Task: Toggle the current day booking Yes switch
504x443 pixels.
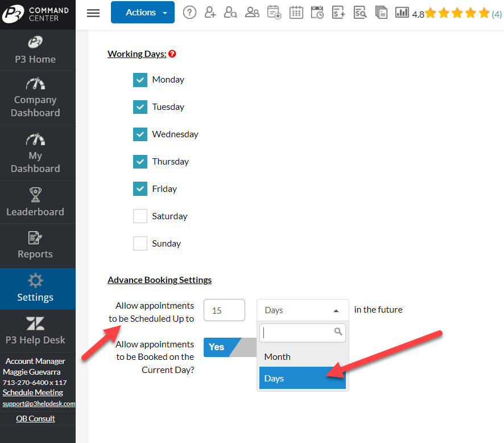Action: click(x=223, y=347)
